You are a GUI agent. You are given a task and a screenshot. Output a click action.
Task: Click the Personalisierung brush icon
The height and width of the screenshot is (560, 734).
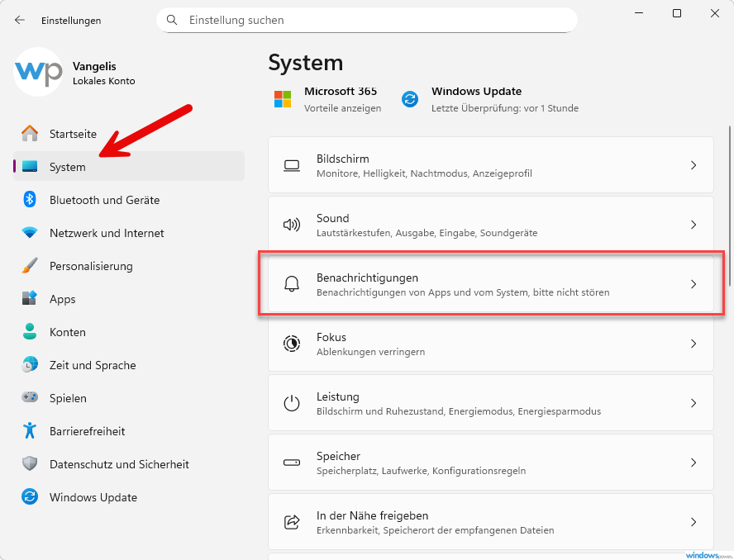[30, 266]
